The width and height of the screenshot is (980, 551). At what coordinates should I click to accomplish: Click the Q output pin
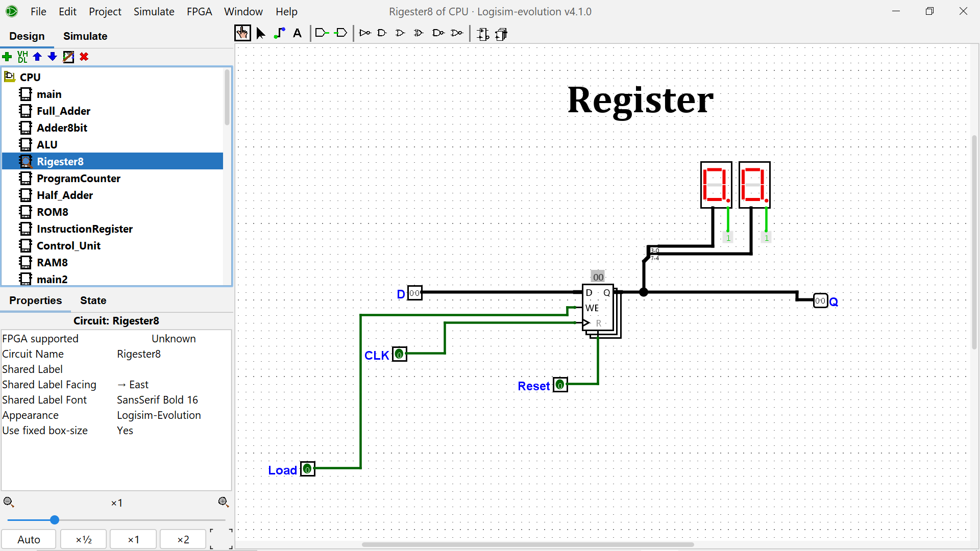[820, 300]
